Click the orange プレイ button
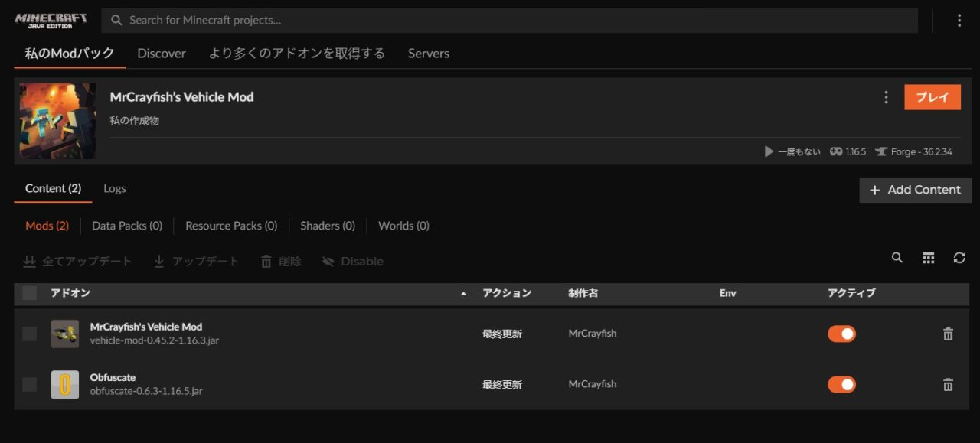This screenshot has height=443, width=980. pyautogui.click(x=933, y=97)
